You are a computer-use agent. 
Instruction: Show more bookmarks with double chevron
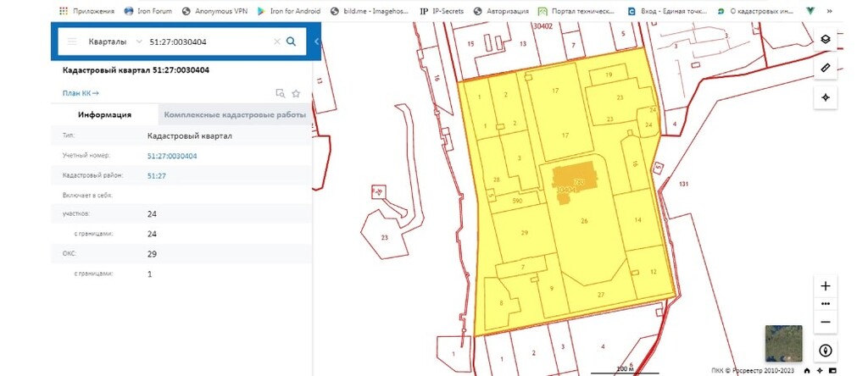829,10
